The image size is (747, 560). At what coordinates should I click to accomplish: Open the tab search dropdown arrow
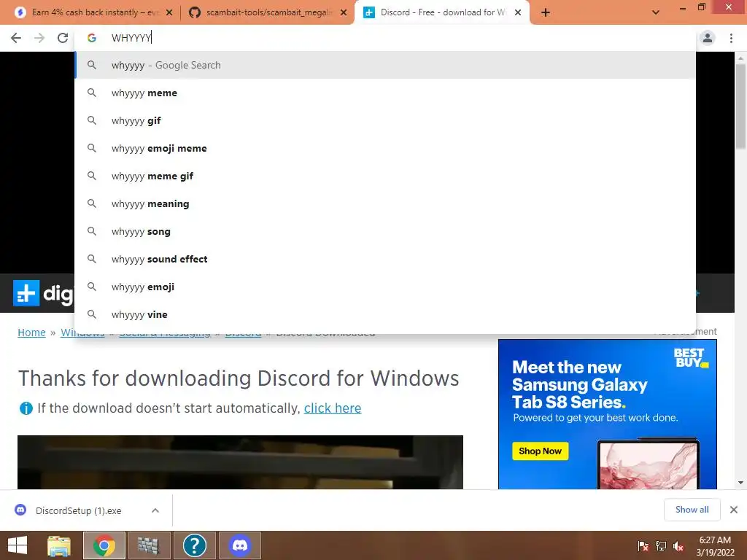click(656, 12)
